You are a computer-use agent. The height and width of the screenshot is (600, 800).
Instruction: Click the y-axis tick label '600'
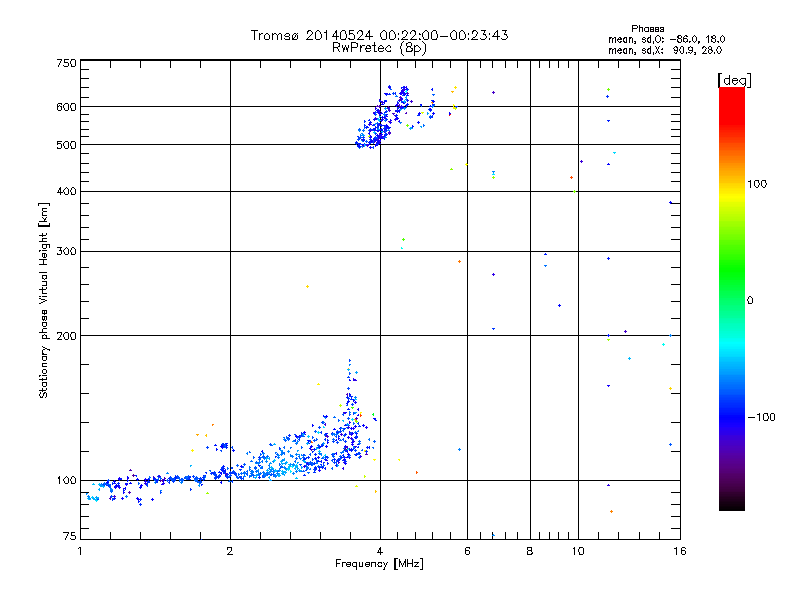point(66,107)
